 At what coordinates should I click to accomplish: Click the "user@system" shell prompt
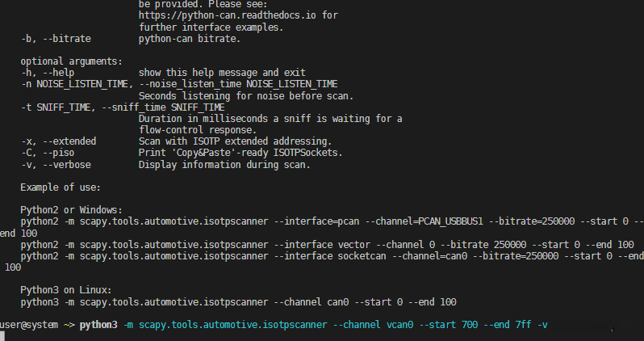click(28, 325)
